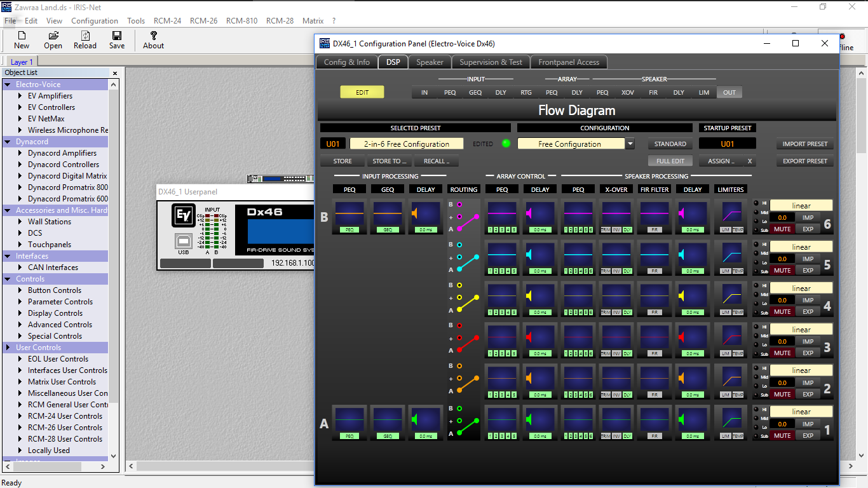Open the Tools menu
This screenshot has height=488, width=868.
point(136,21)
